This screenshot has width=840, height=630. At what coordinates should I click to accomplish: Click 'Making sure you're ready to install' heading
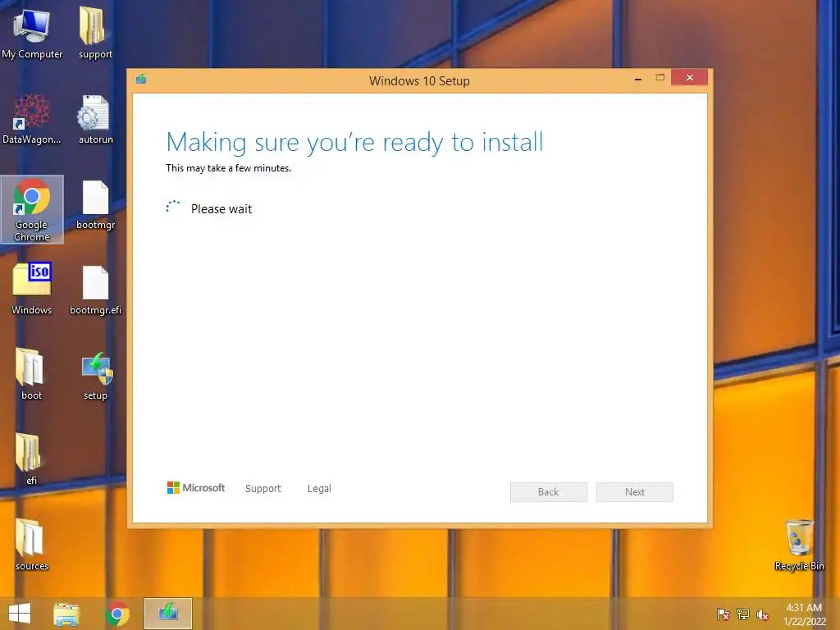(x=354, y=143)
